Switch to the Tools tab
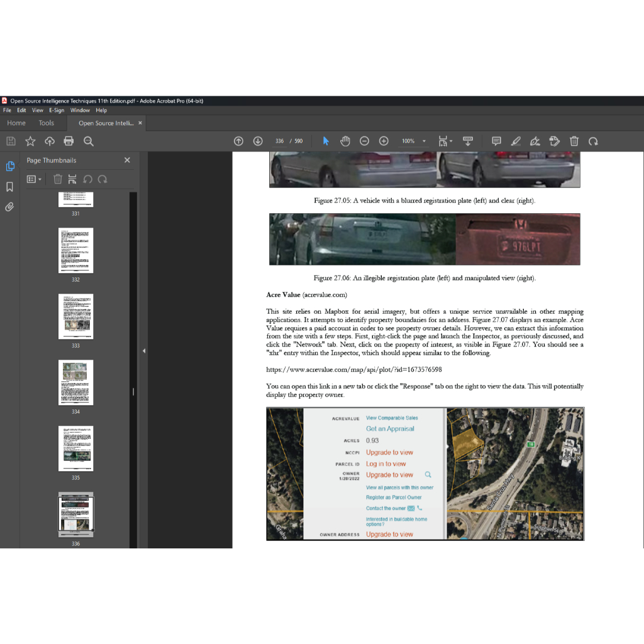Screen dimensions: 644x644 tap(47, 123)
